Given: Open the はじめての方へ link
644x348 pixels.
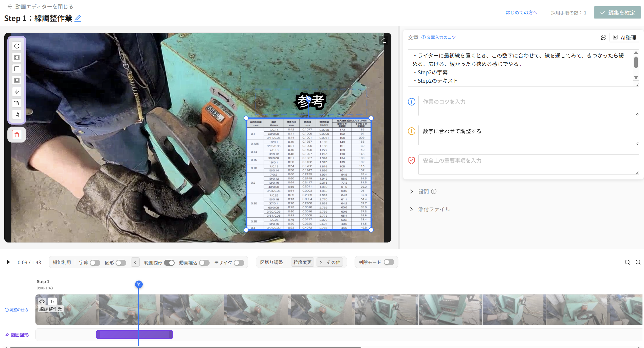Looking at the screenshot, I should (x=521, y=13).
